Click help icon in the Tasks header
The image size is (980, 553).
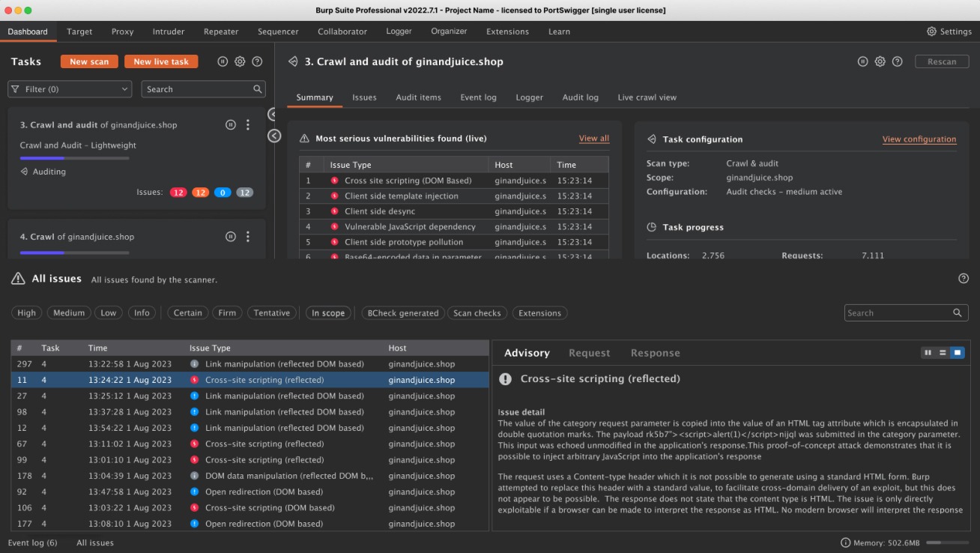point(257,61)
